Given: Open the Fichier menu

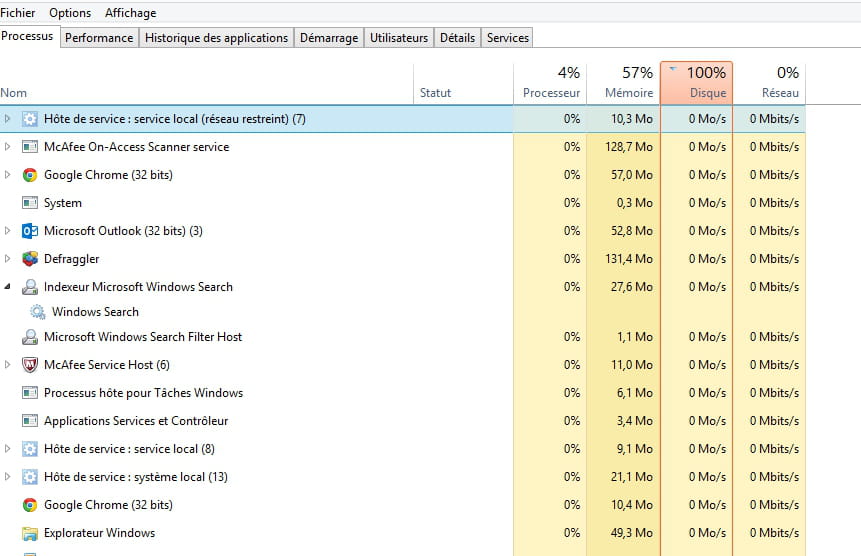Looking at the screenshot, I should tap(18, 13).
